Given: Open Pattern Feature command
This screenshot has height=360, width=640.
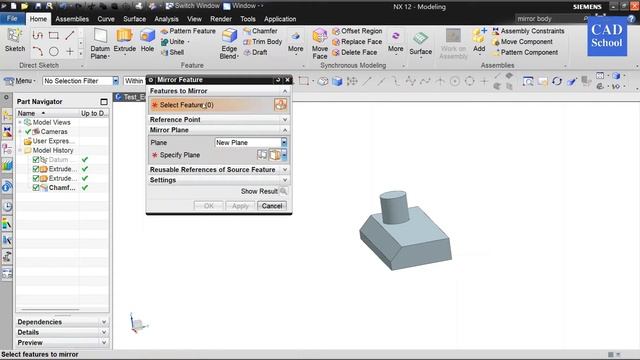Looking at the screenshot, I should (x=188, y=31).
